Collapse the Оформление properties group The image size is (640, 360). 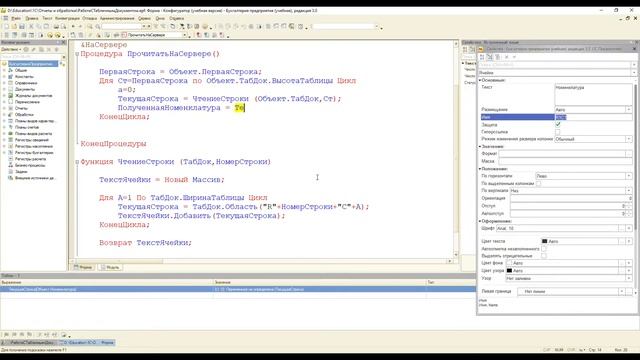tap(480, 221)
